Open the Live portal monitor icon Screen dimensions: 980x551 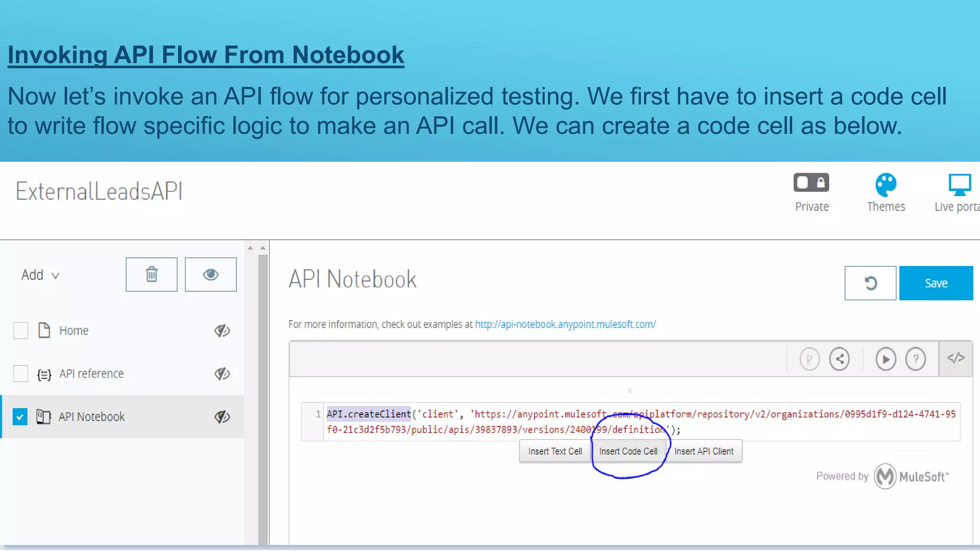coord(960,185)
